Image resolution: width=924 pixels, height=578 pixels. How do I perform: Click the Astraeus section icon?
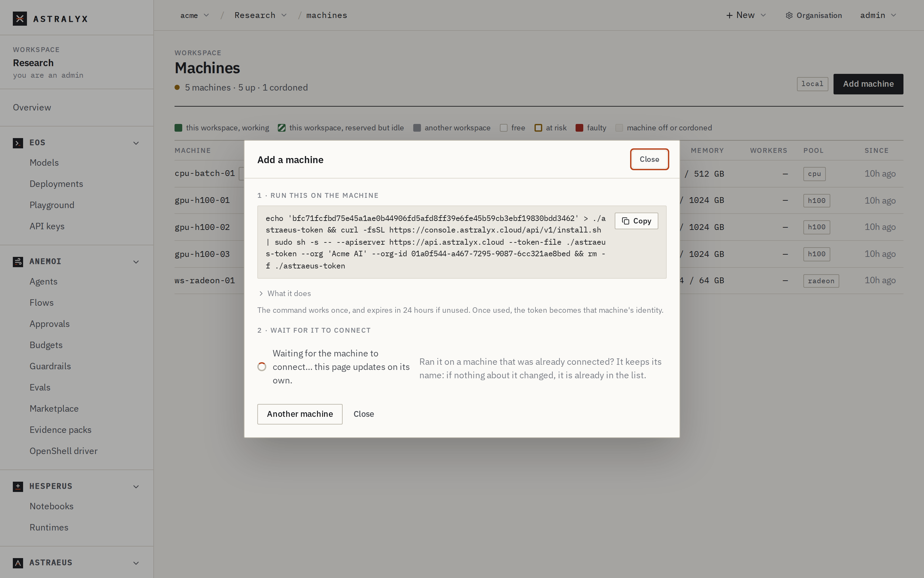pyautogui.click(x=18, y=563)
